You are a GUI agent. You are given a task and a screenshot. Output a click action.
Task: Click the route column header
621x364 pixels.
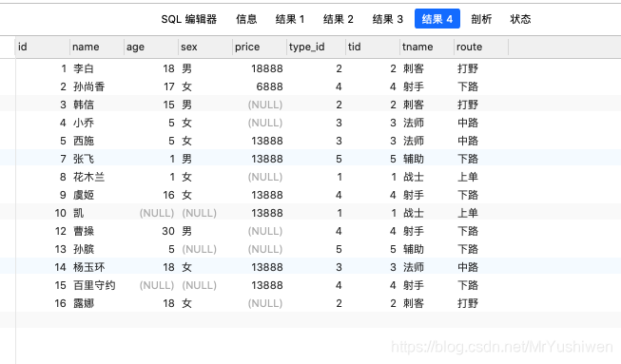(x=481, y=48)
